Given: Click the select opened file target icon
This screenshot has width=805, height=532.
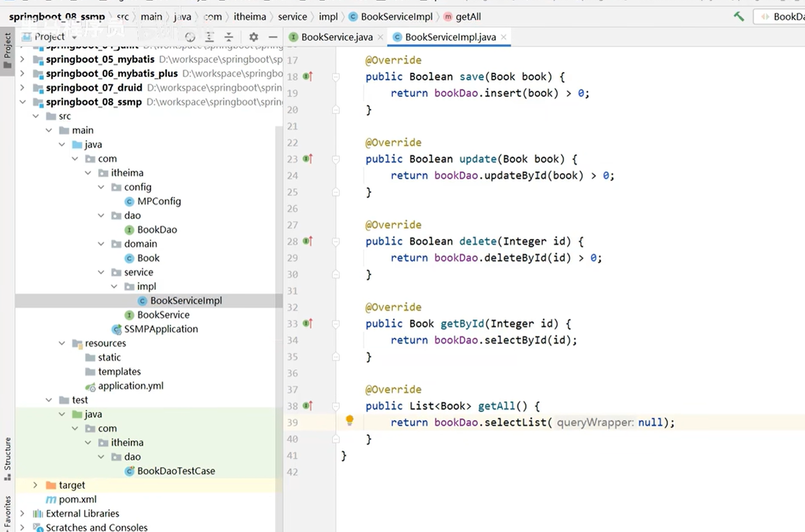Looking at the screenshot, I should pyautogui.click(x=190, y=37).
